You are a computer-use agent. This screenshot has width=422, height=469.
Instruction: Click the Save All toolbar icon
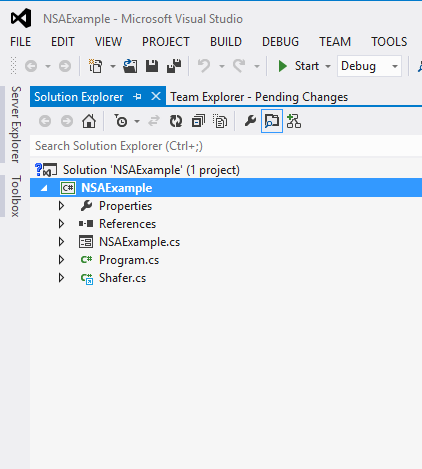click(174, 66)
